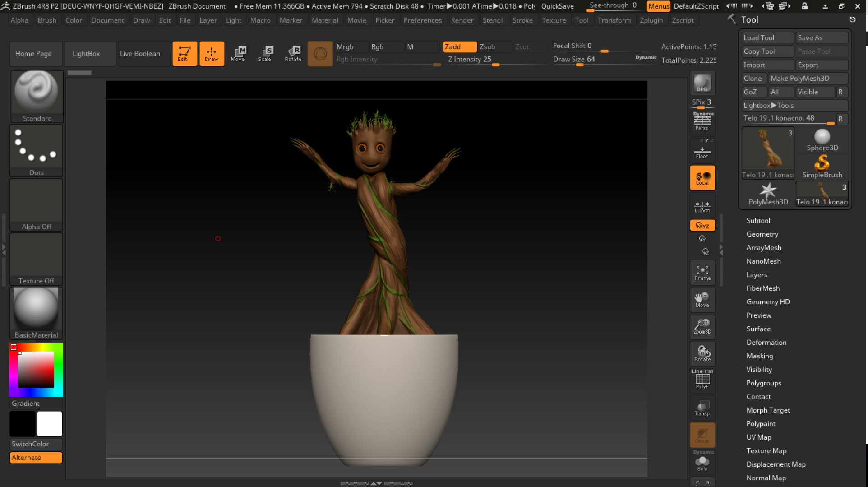Open the Render menu

pyautogui.click(x=462, y=20)
